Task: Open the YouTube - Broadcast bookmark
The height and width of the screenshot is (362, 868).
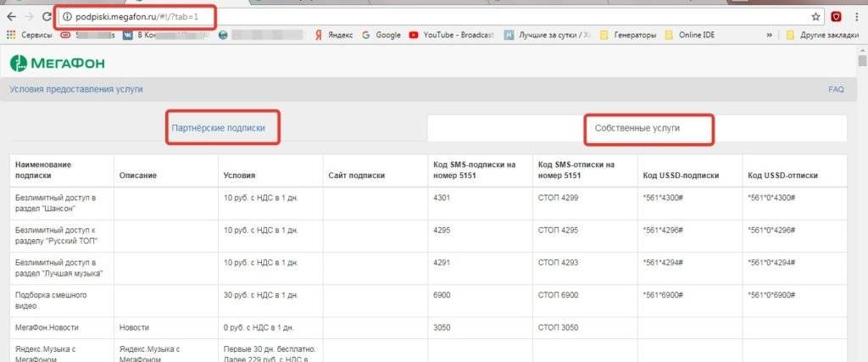Action: coord(451,36)
